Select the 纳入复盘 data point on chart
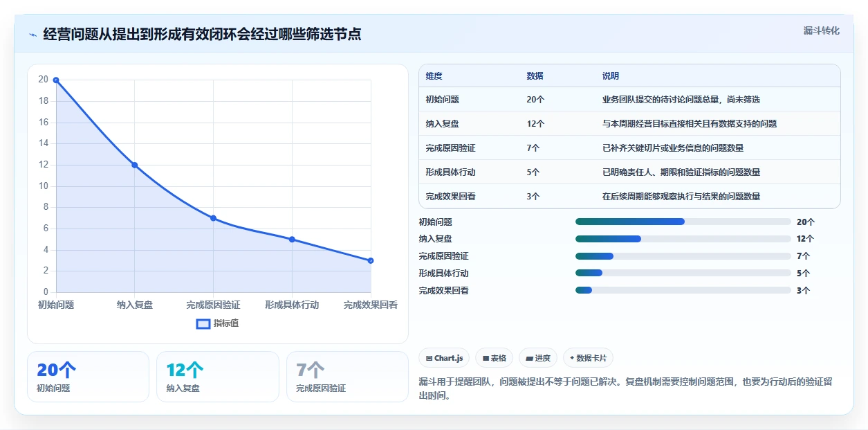The height and width of the screenshot is (430, 868). pyautogui.click(x=135, y=165)
